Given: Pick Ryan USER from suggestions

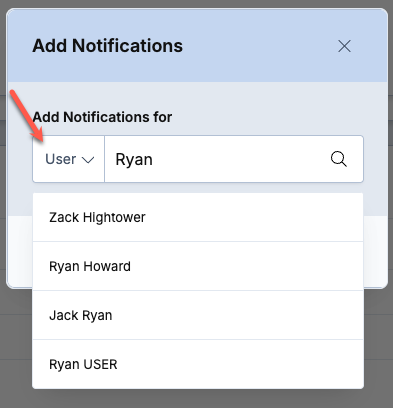Looking at the screenshot, I should pos(198,364).
